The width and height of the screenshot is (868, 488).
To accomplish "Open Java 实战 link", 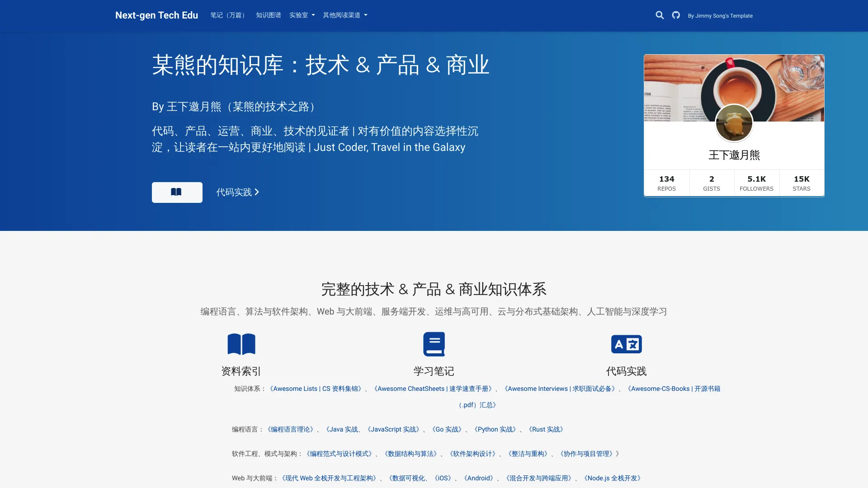I will coord(341,429).
